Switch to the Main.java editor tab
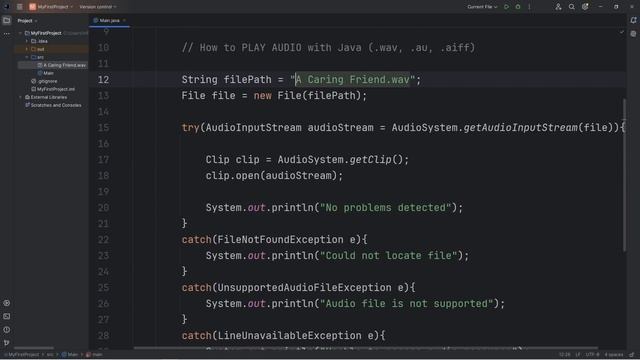 pyautogui.click(x=109, y=20)
